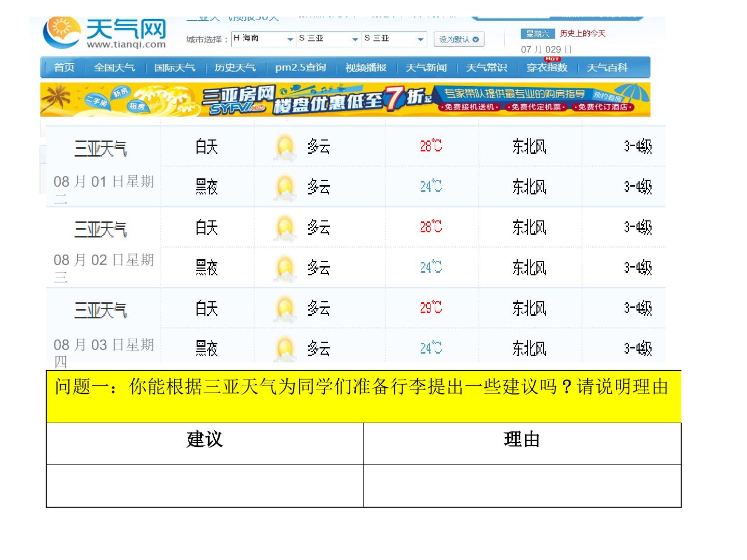Click the night cloudy icon for 08月03日
Viewport: 747px width, 560px height.
[285, 348]
